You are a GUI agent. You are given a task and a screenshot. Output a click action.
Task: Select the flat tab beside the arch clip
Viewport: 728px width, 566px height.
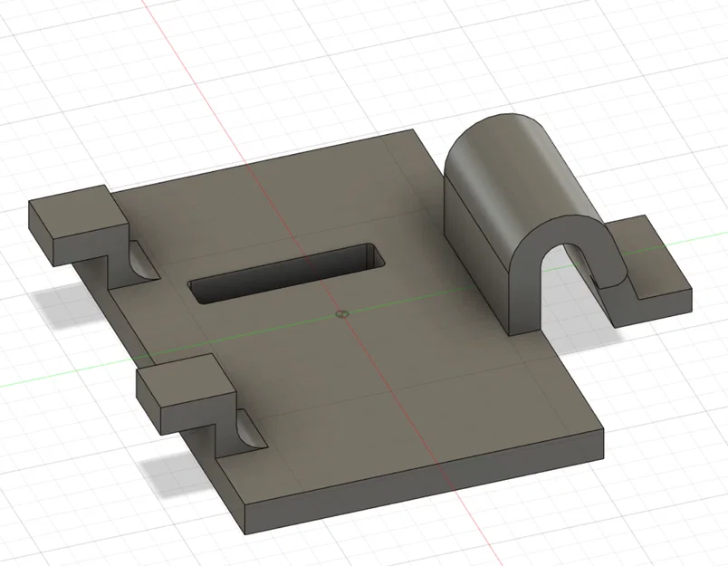tap(648, 259)
